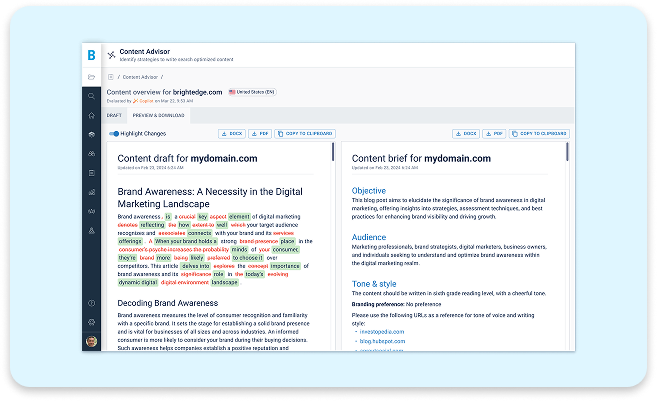This screenshot has width=657, height=401.
Task: Go to the Home sidebar icon
Action: pyautogui.click(x=91, y=116)
